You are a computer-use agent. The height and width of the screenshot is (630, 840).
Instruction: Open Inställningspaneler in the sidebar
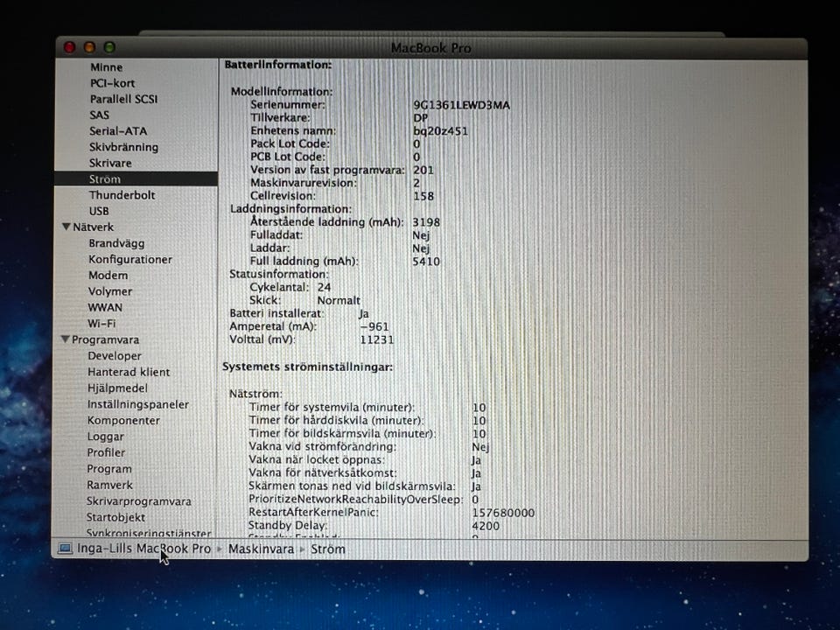[x=138, y=404]
